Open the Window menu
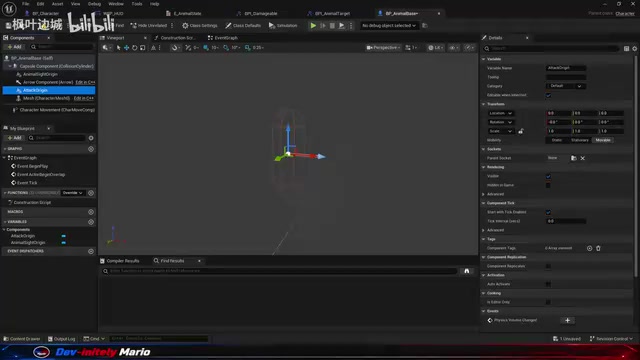The width and height of the screenshot is (640, 360). pos(116,4)
